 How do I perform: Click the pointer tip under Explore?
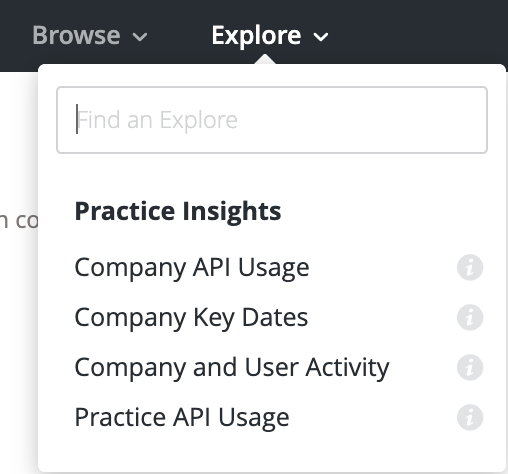point(265,59)
